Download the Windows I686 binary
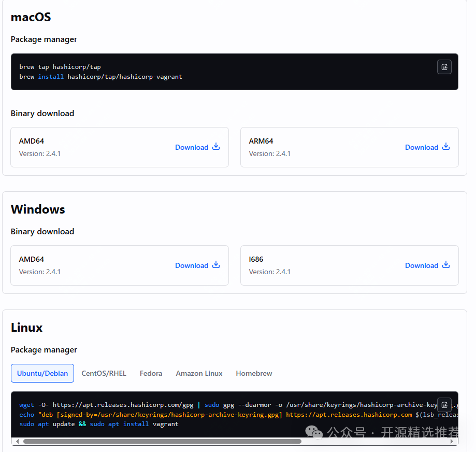The height and width of the screenshot is (452, 476). coord(427,265)
